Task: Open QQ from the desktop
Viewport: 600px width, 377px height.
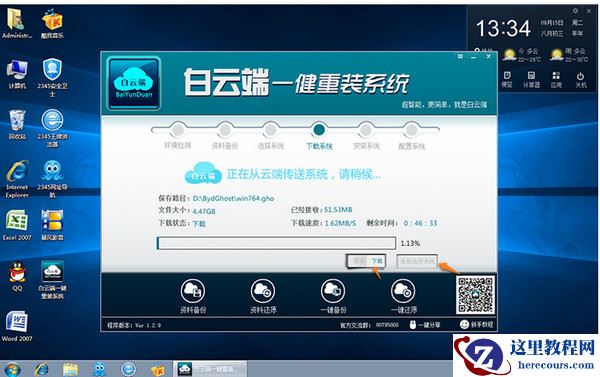Action: [x=17, y=276]
